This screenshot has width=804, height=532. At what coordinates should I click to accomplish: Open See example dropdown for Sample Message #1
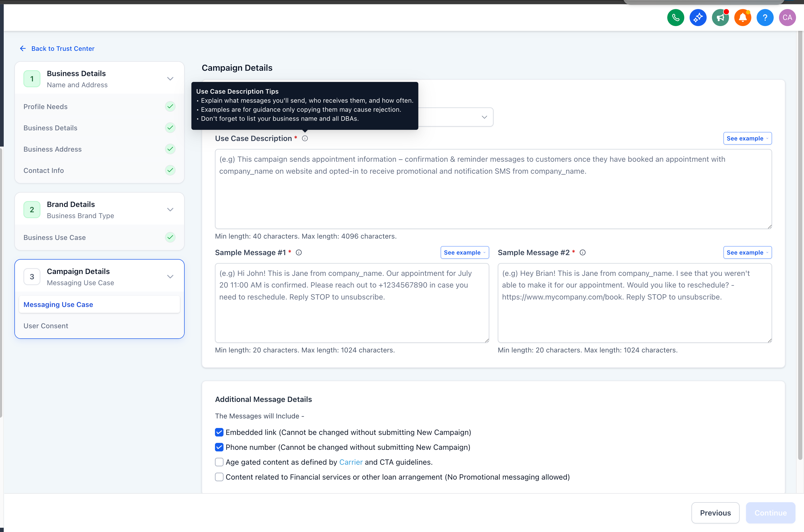465,252
